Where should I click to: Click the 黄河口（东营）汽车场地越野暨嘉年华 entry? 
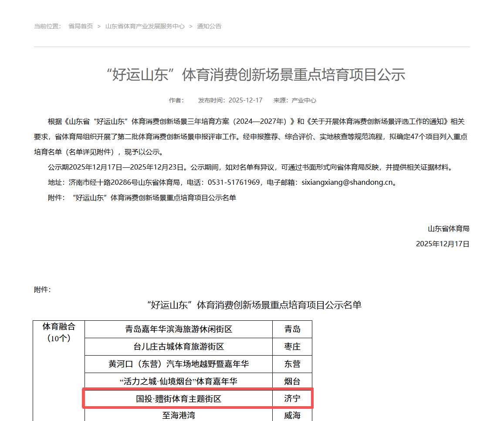click(179, 364)
